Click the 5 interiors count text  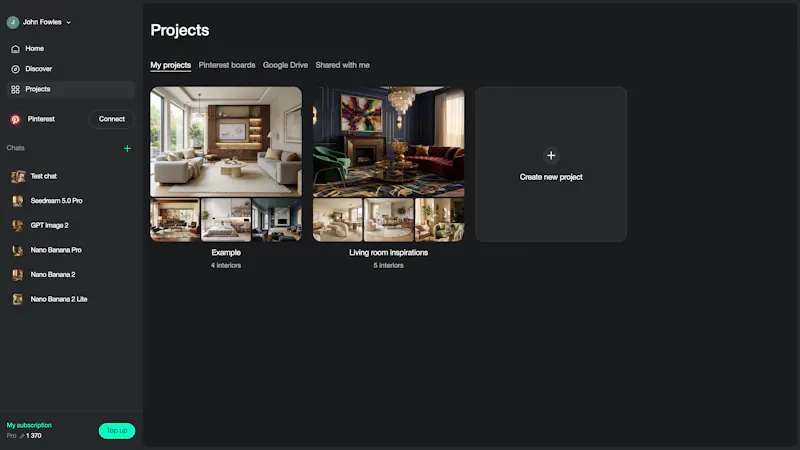(388, 265)
